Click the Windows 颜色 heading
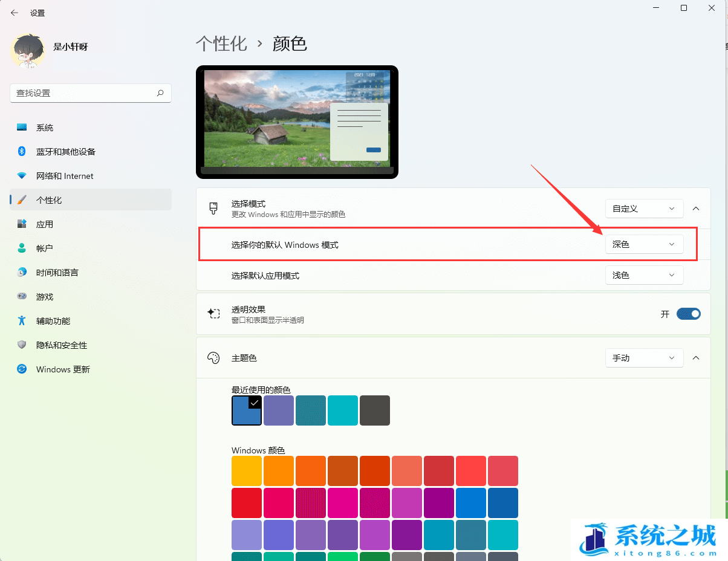 pos(258,450)
